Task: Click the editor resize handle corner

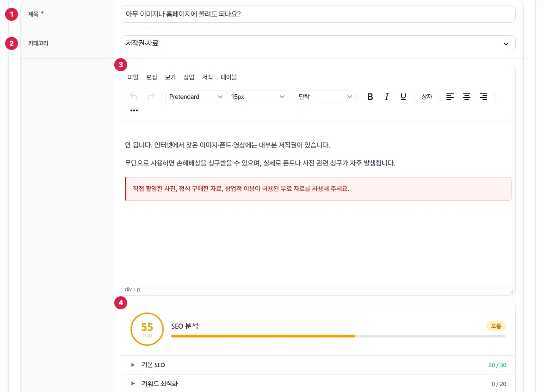Action: 512,292
